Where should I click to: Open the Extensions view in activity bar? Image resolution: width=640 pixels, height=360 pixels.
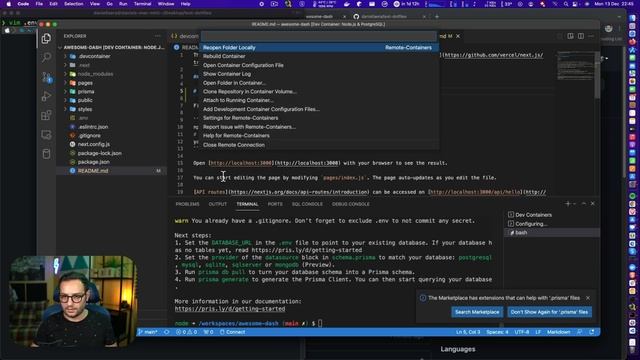pos(46,116)
